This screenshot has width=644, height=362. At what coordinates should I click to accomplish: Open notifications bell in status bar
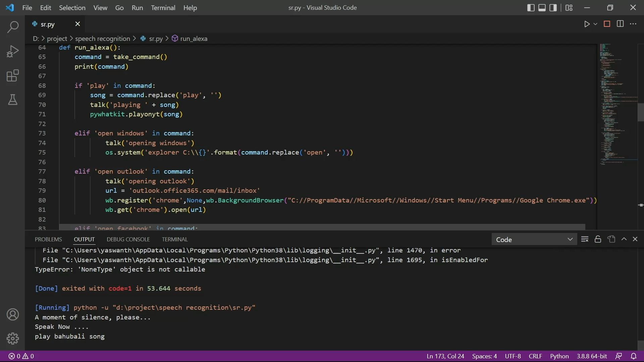[634, 356]
